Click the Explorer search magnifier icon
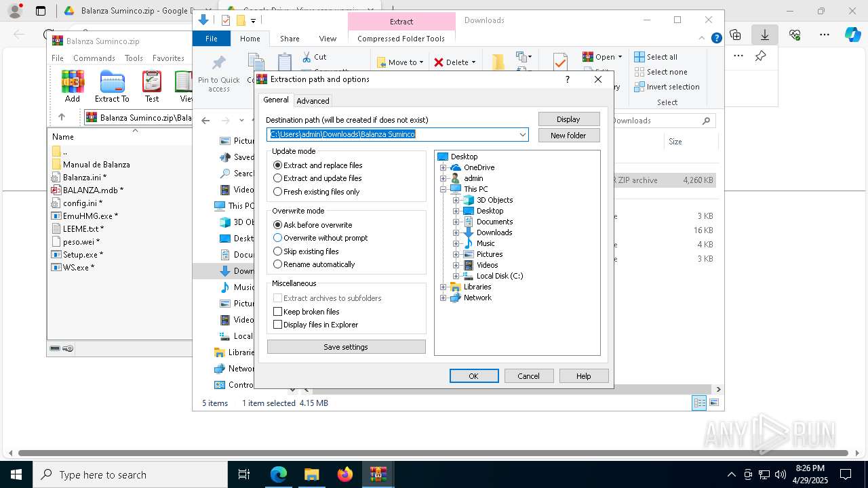Image resolution: width=868 pixels, height=488 pixels. pos(706,121)
